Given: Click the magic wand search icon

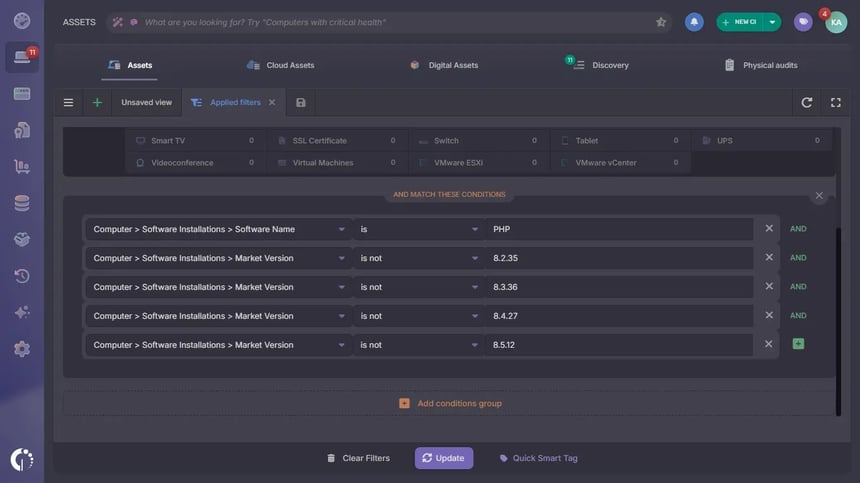Looking at the screenshot, I should [x=117, y=22].
